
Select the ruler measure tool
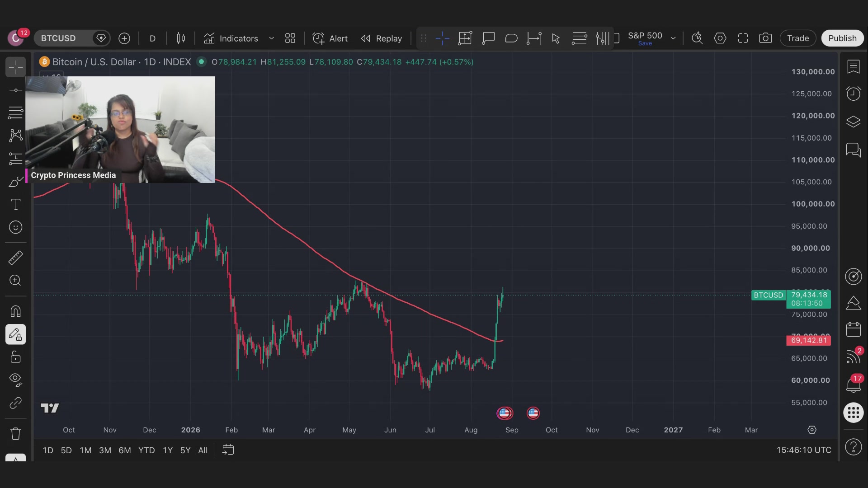point(16,258)
